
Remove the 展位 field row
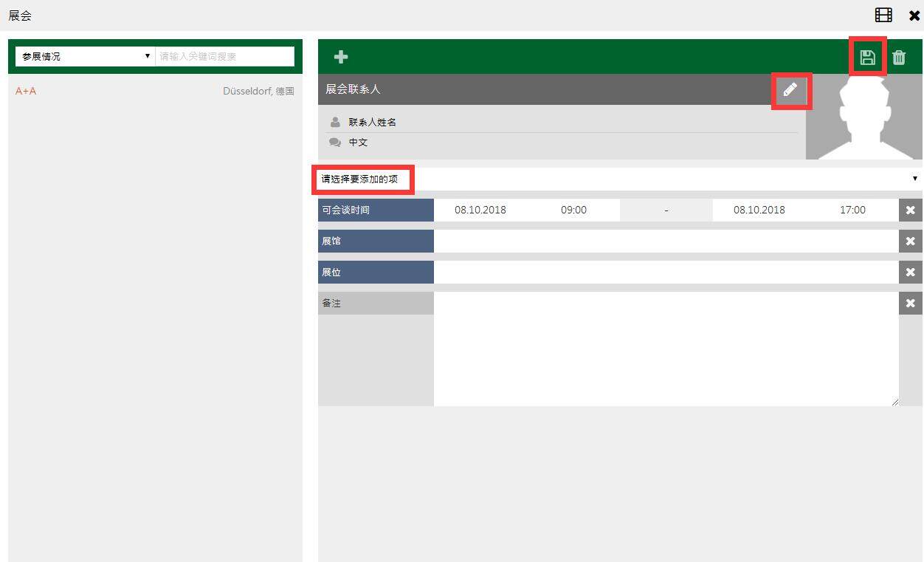(911, 272)
